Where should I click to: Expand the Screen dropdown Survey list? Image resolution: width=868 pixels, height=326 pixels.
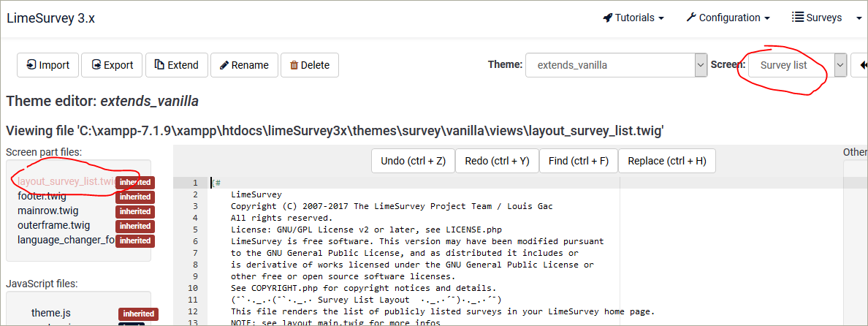pyautogui.click(x=796, y=65)
